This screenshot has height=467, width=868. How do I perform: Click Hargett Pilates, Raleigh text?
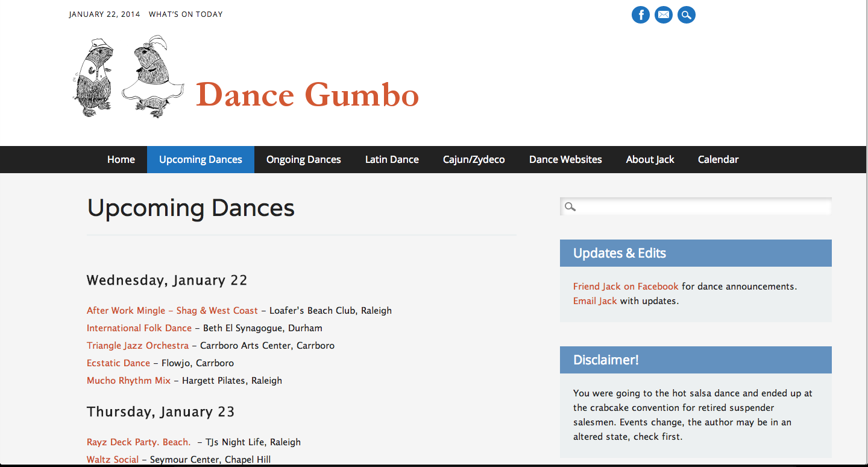tap(232, 381)
